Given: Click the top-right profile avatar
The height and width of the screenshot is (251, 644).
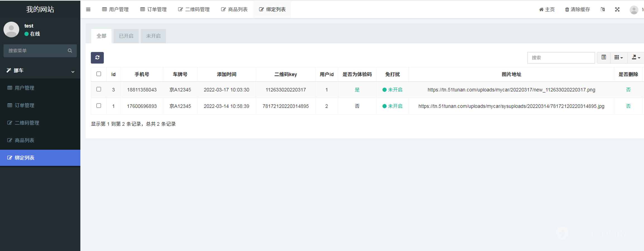Looking at the screenshot, I should pyautogui.click(x=634, y=10).
